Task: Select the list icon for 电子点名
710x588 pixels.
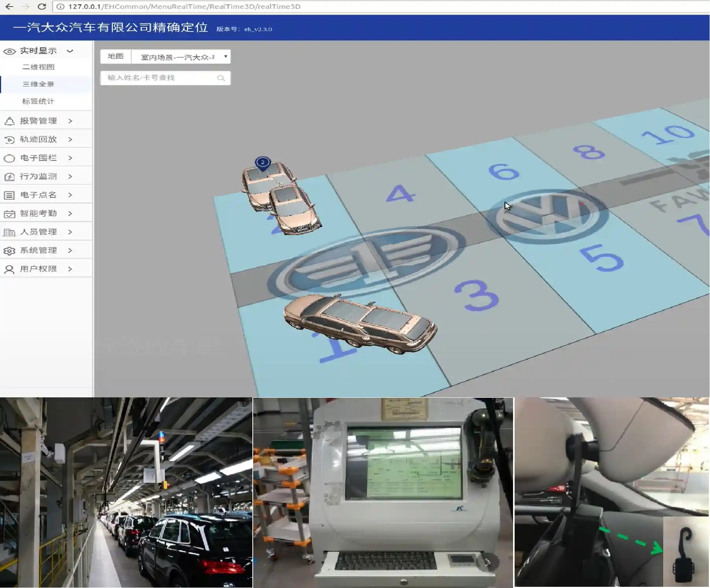Action: coord(9,195)
